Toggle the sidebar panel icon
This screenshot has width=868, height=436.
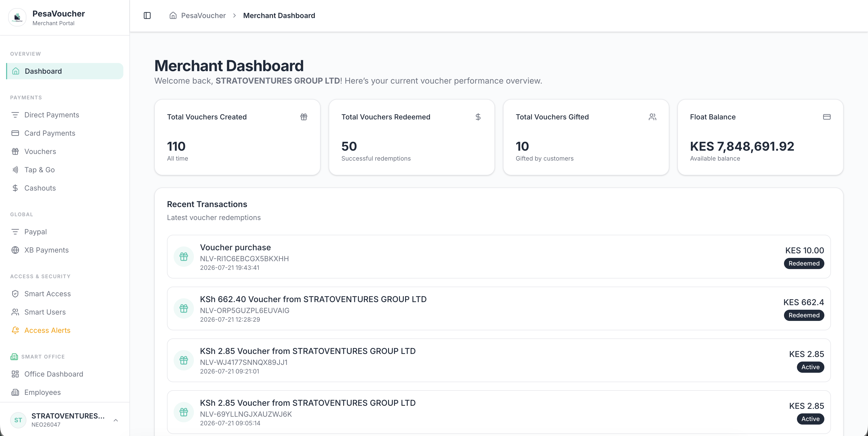[x=147, y=15]
